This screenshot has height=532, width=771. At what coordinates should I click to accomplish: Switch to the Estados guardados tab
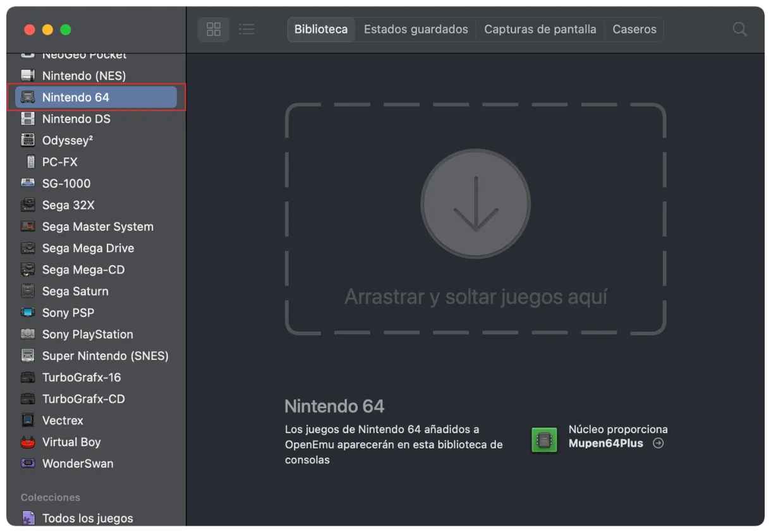pos(415,29)
